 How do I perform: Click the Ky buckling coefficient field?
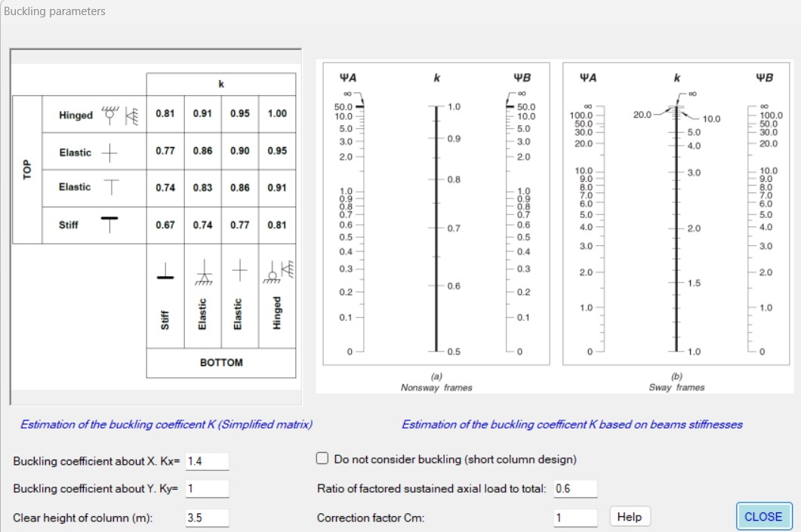pyautogui.click(x=207, y=488)
